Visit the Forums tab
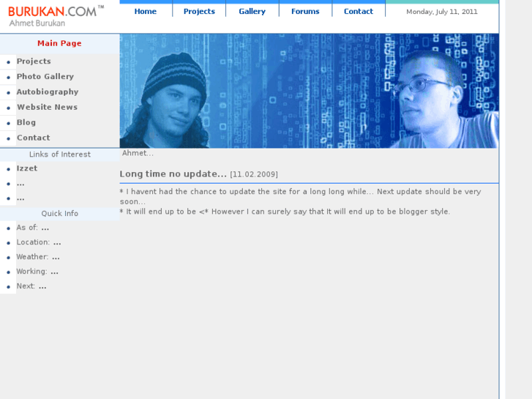 pyautogui.click(x=305, y=11)
